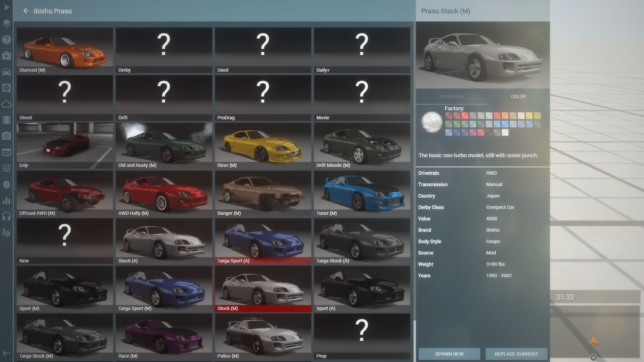Viewport: 644px width, 362px height.
Task: Click the play icon in the sidebar
Action: pos(7,7)
